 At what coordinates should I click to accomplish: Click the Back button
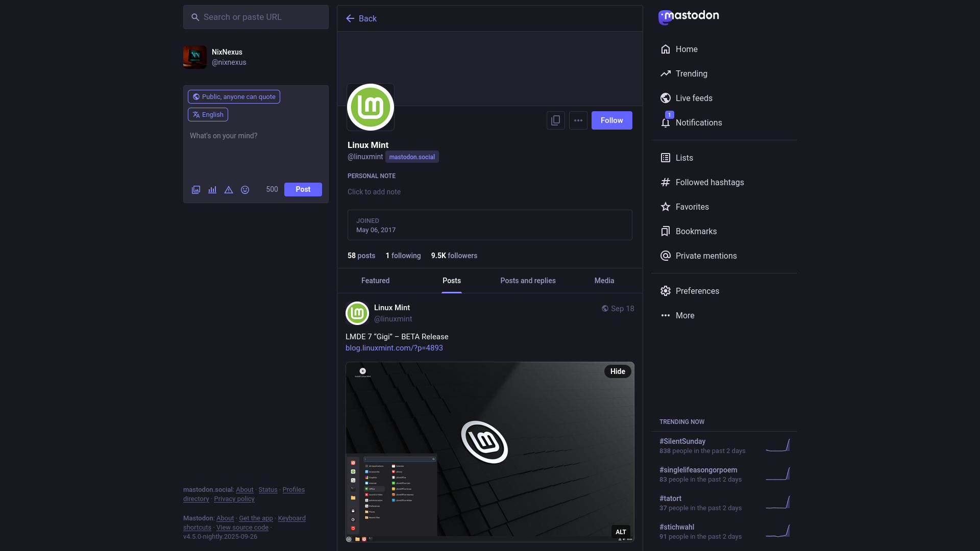coord(361,18)
